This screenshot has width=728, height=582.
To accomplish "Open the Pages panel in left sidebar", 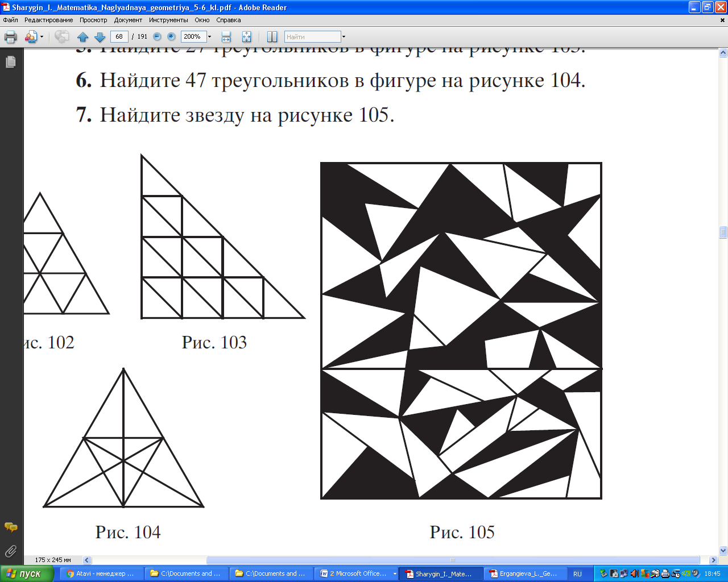I will (x=10, y=62).
